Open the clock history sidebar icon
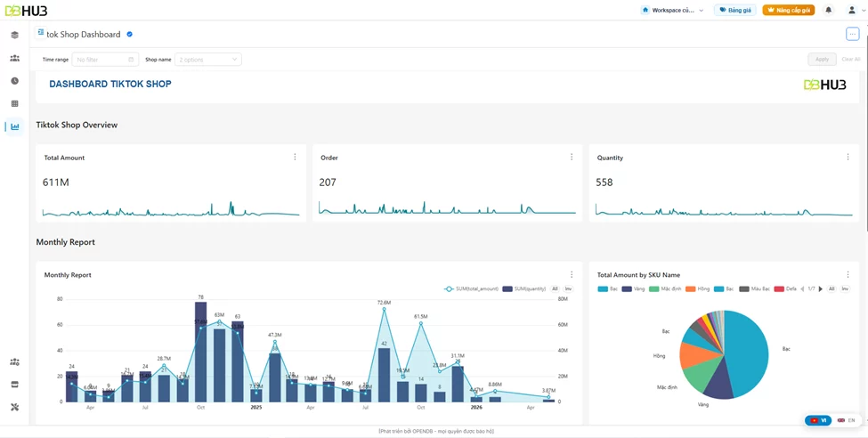This screenshot has height=438, width=868. pyautogui.click(x=14, y=80)
